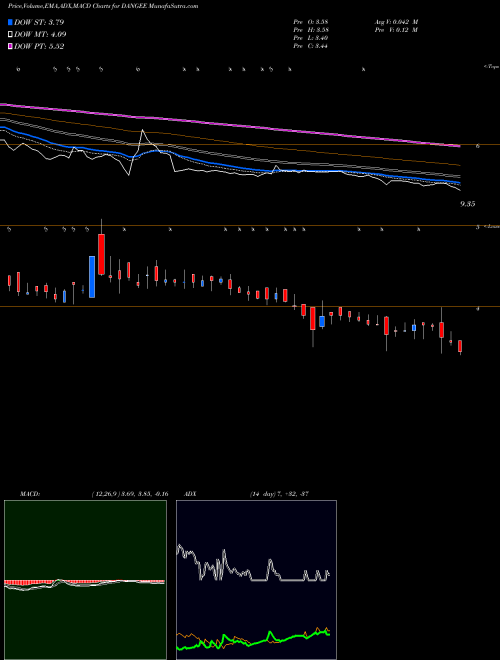Image resolution: width=500 pixels, height=660 pixels.
Task: Click the ADX (14 day) values text
Action: click(x=279, y=494)
